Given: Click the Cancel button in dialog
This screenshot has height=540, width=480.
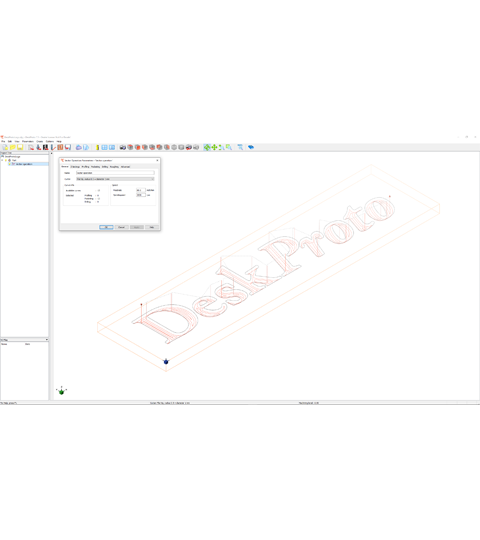Looking at the screenshot, I should [121, 227].
